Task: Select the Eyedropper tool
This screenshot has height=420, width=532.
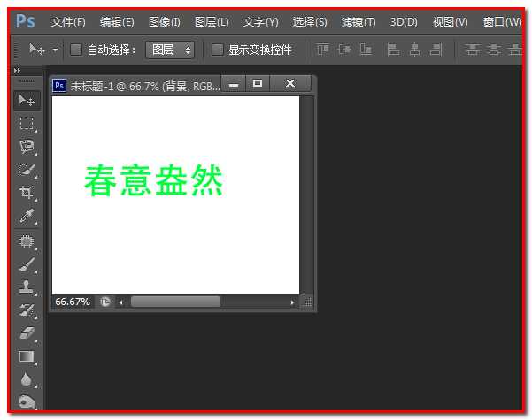Action: pos(27,217)
